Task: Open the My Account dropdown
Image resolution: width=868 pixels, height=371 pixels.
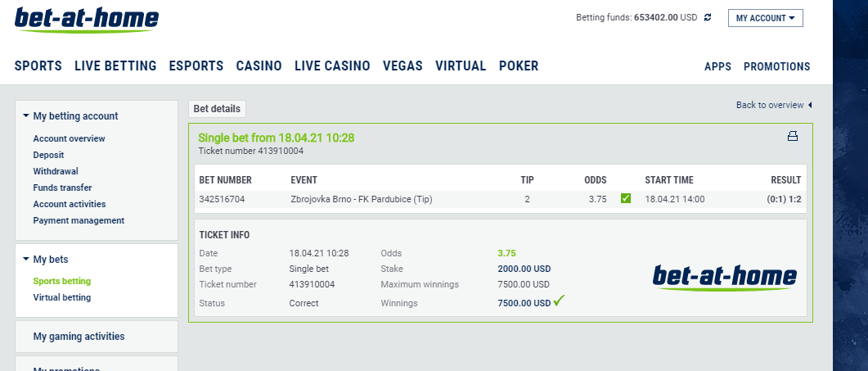Action: pos(765,18)
